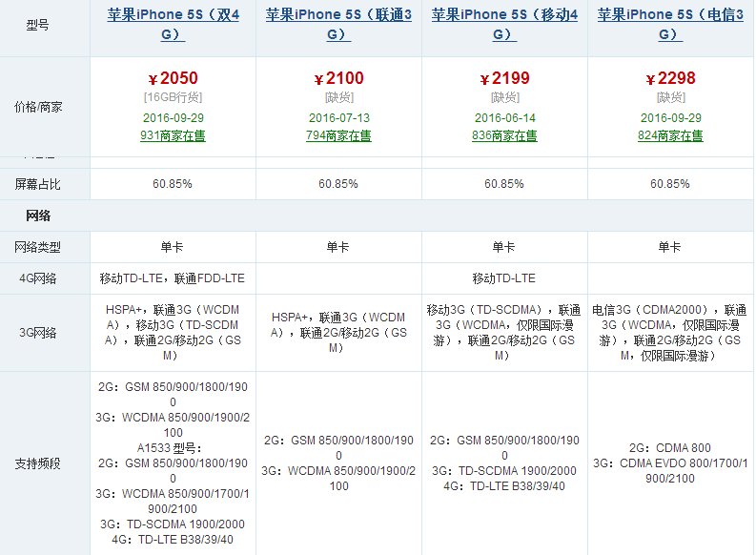
Task: Click the [16GB行货] label
Action: coord(174,97)
